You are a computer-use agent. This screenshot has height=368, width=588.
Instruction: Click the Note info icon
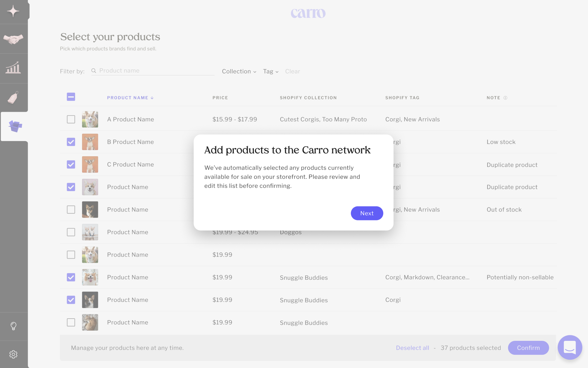(x=506, y=98)
